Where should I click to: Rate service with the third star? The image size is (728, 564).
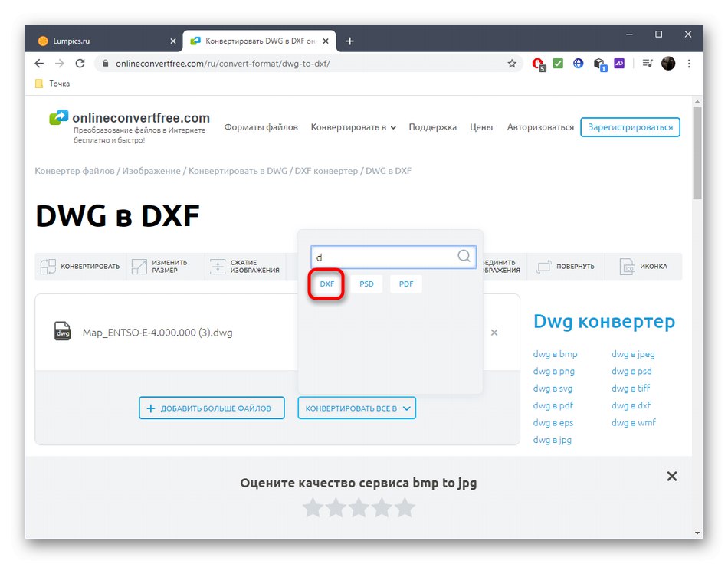point(359,507)
